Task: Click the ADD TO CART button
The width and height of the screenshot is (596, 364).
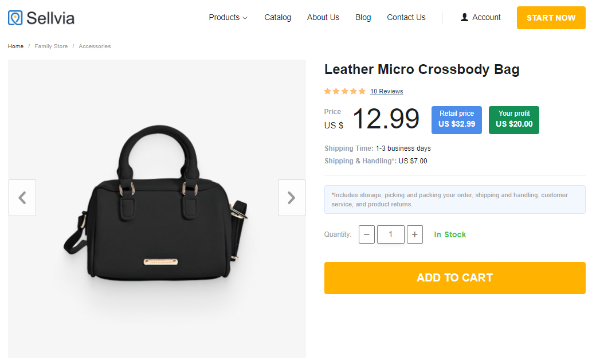Action: 454,278
